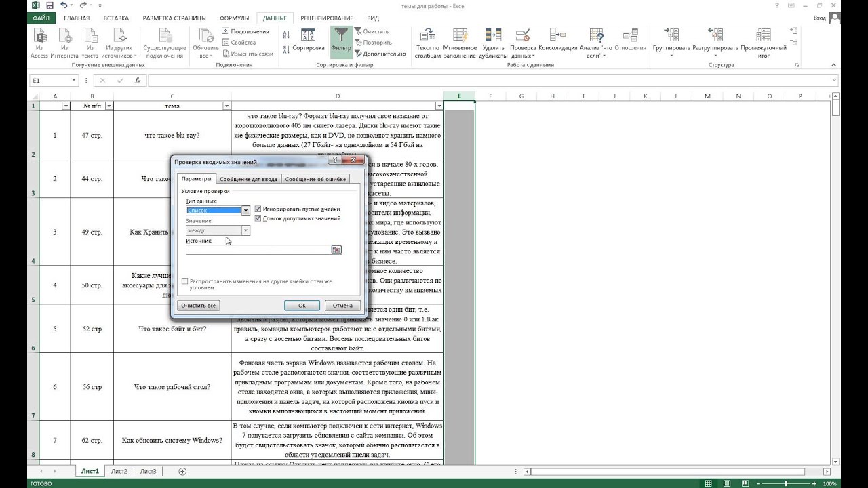868x488 pixels.
Task: Click the help question mark in dialog title
Action: tap(336, 161)
